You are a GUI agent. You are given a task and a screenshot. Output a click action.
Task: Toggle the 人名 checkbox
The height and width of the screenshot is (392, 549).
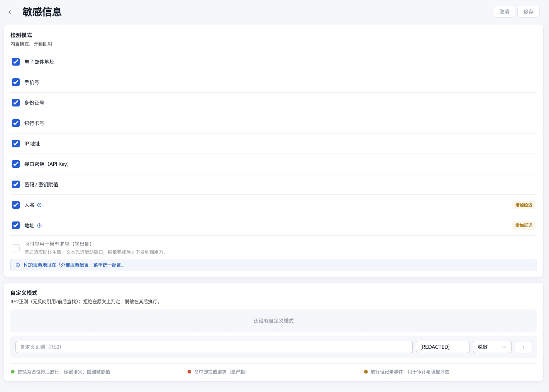(x=16, y=205)
